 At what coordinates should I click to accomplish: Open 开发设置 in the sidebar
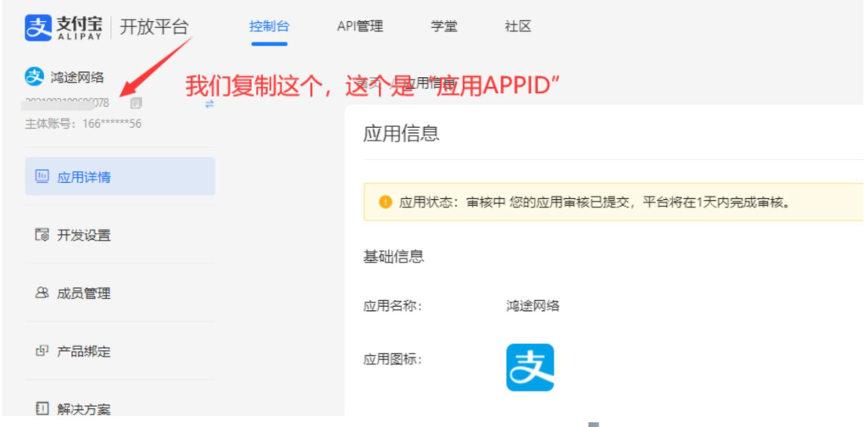120,235
